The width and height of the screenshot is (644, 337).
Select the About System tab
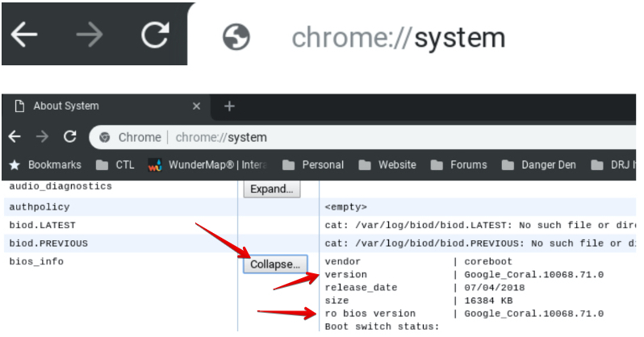107,106
